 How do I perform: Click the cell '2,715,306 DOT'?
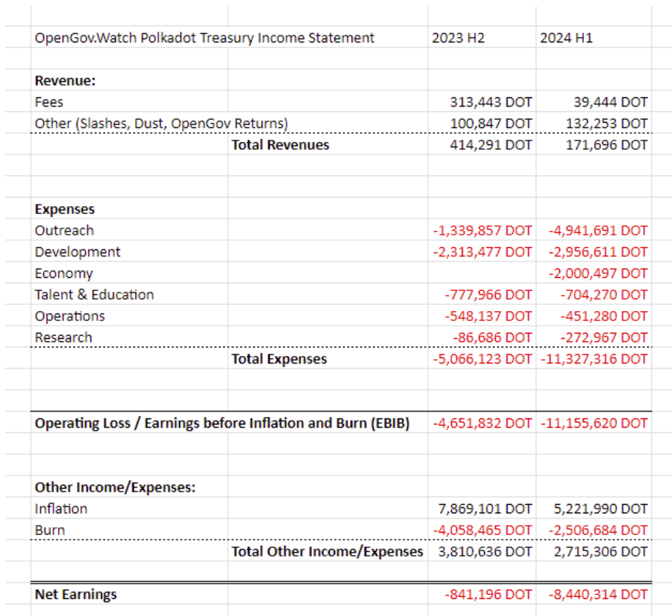tap(601, 552)
